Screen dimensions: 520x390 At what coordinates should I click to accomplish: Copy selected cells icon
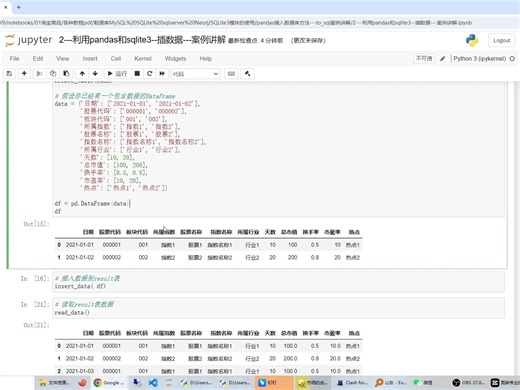click(x=53, y=73)
